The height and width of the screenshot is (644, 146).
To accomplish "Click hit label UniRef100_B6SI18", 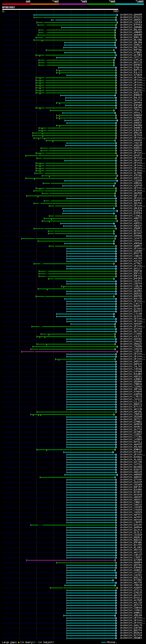I will (x=131, y=63).
